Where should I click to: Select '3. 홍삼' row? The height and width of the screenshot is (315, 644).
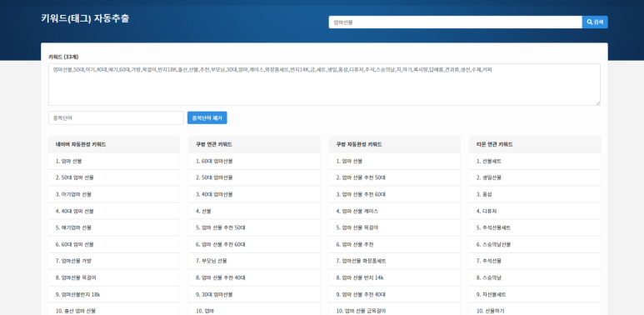[535, 194]
